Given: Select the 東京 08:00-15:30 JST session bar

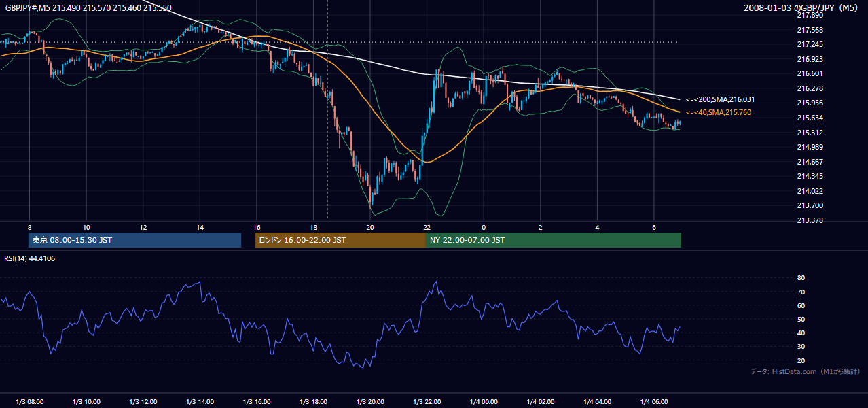Looking at the screenshot, I should [x=134, y=240].
